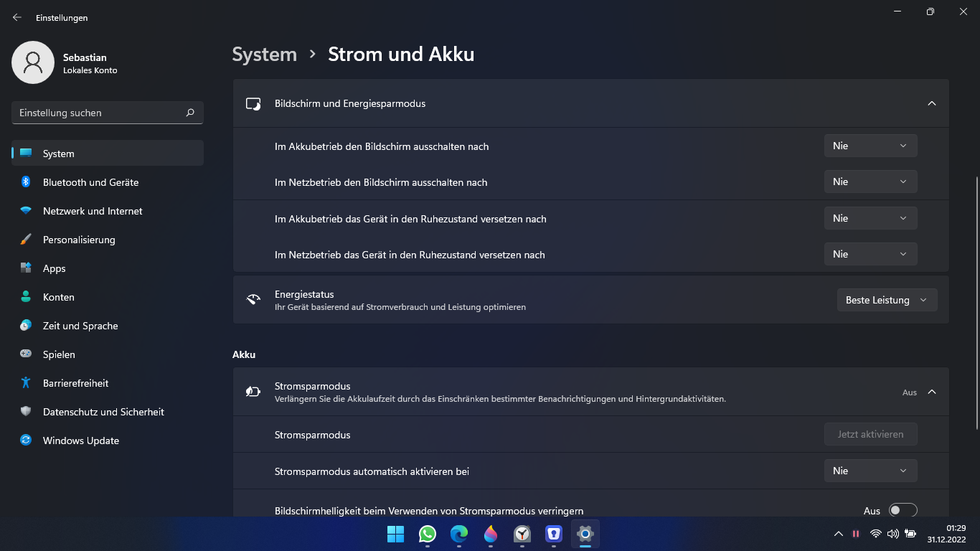
Task: Click the Spielen gamepad icon
Action: point(26,354)
